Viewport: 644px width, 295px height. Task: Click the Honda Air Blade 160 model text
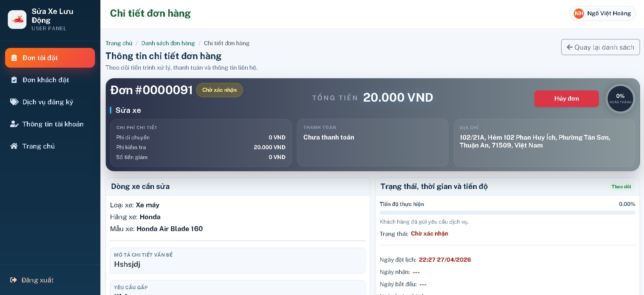tap(170, 229)
